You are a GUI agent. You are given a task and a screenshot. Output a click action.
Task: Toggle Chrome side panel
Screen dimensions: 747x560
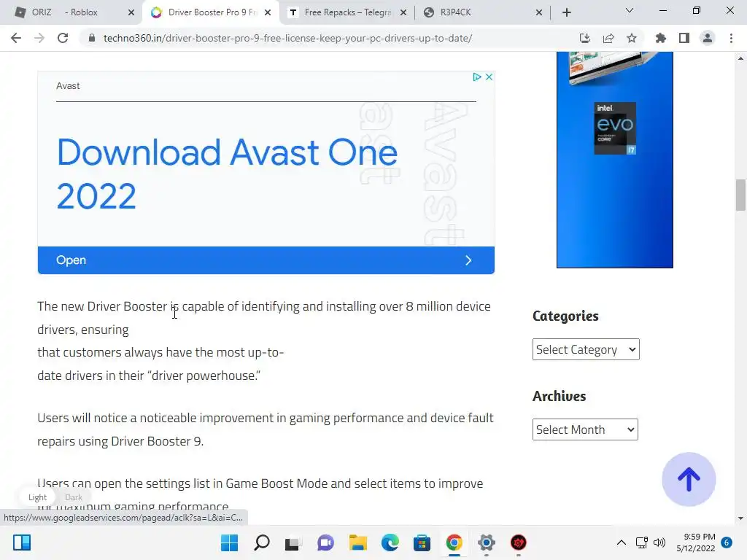click(684, 38)
